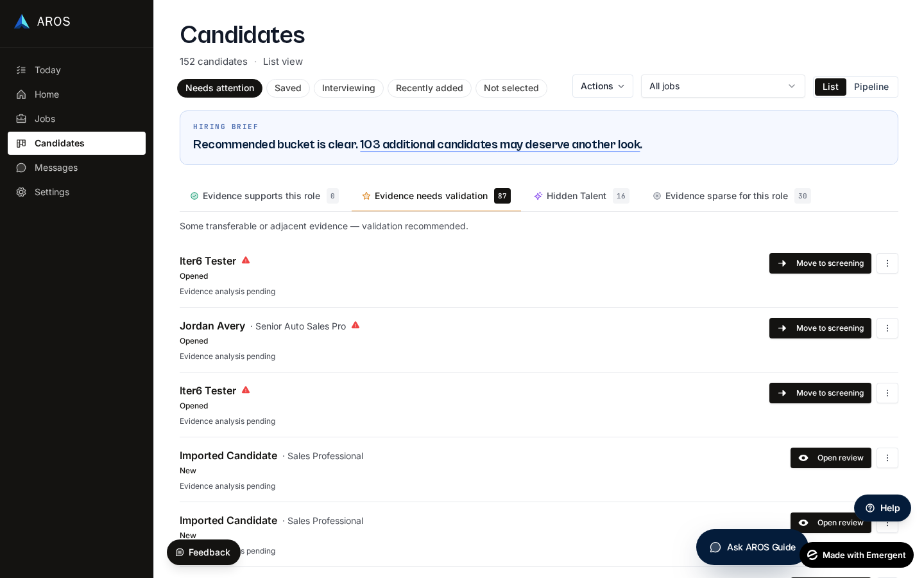Screen dimensions: 924x578
Task: Open the Today checklist icon in sidebar
Action: (21, 70)
